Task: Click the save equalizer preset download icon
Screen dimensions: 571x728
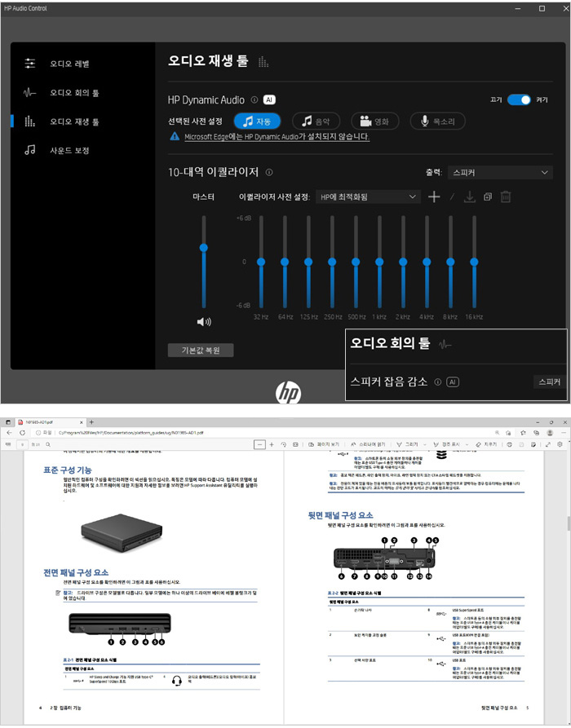Action: point(470,196)
